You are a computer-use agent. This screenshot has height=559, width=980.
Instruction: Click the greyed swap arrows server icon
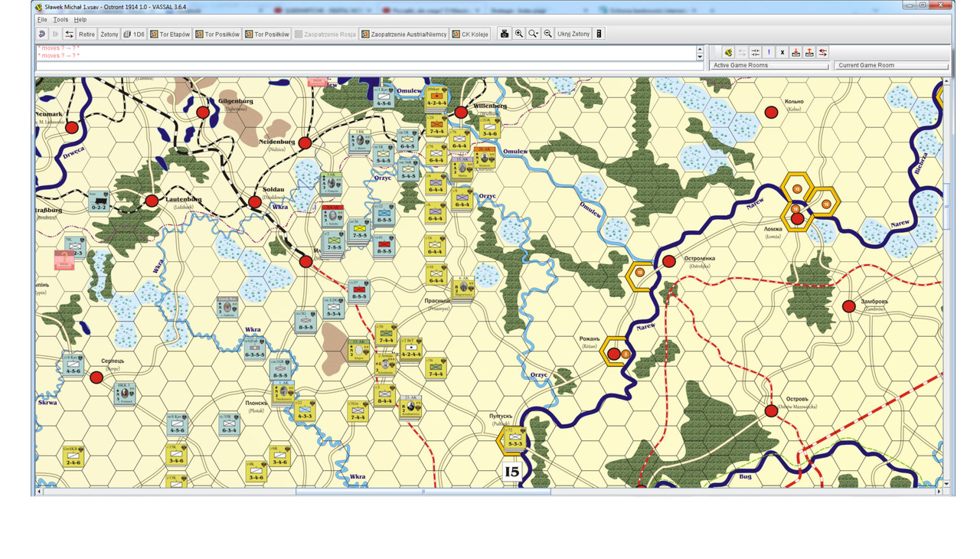tap(742, 52)
